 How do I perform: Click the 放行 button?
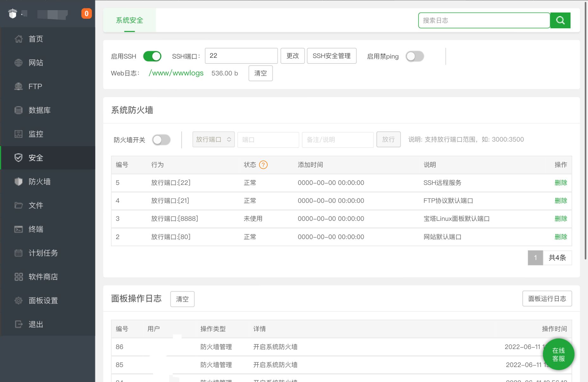pyautogui.click(x=388, y=139)
